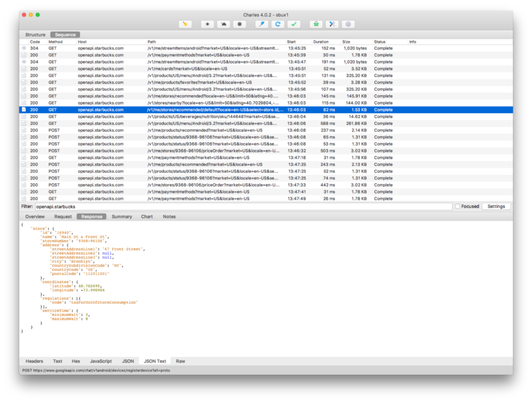Switch to the Hex view sub-tab

[76, 361]
